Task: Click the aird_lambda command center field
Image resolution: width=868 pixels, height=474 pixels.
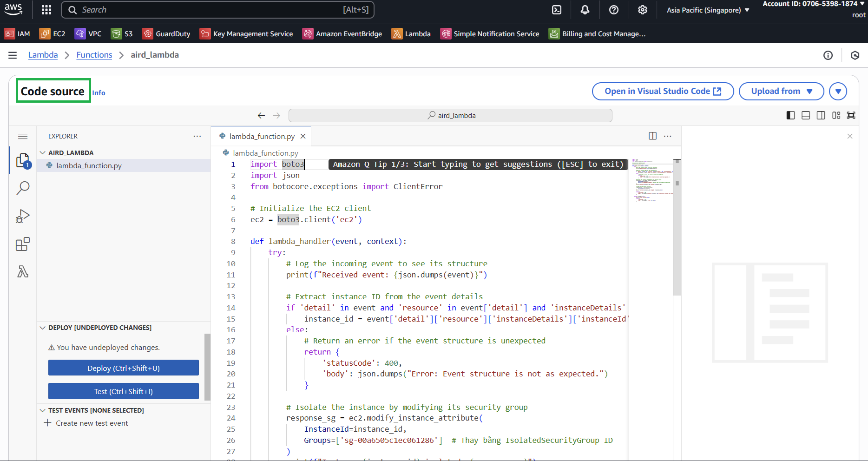Action: click(450, 115)
